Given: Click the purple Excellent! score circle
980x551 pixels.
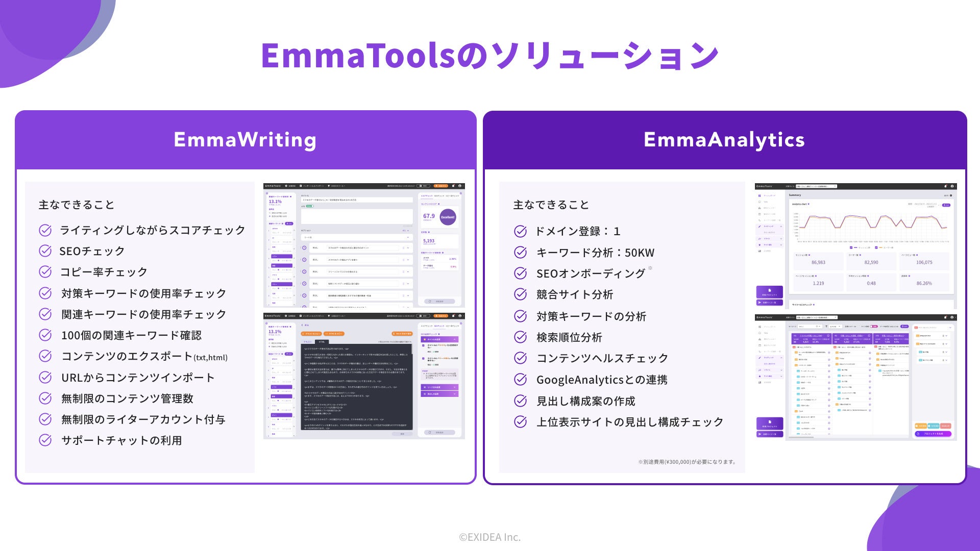Looking at the screenshot, I should click(x=448, y=217).
